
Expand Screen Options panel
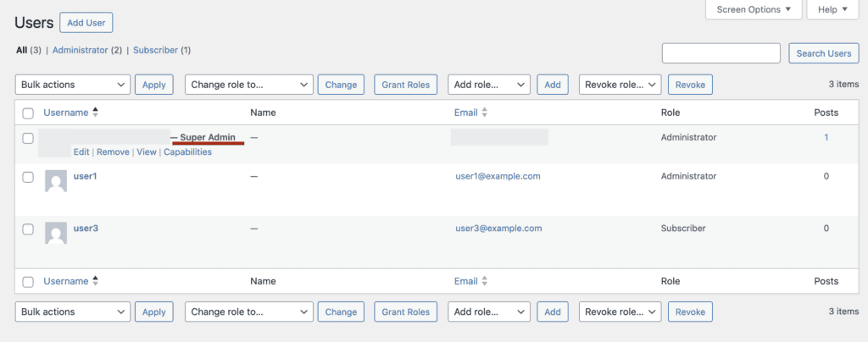point(754,9)
